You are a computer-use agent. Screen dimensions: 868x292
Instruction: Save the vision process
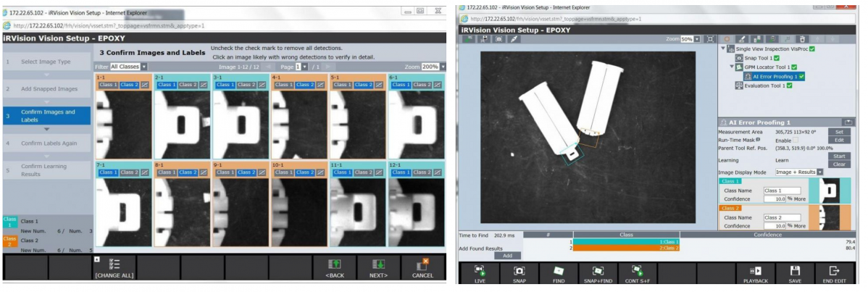click(795, 274)
